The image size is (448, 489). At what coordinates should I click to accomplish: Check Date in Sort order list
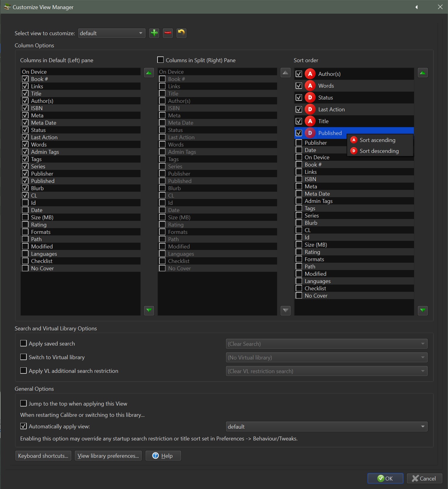point(299,150)
